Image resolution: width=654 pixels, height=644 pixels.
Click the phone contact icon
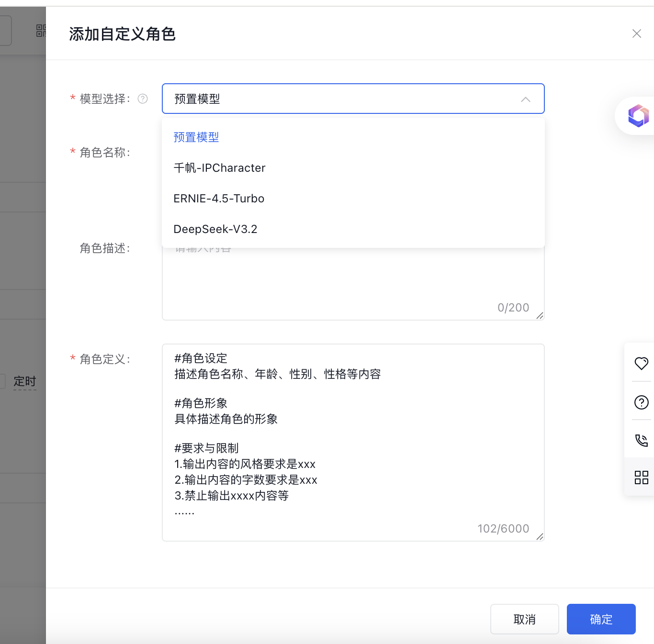641,440
